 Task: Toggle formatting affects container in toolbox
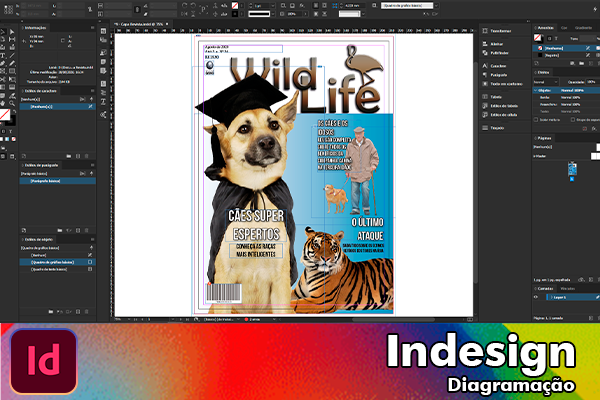(x=3, y=131)
